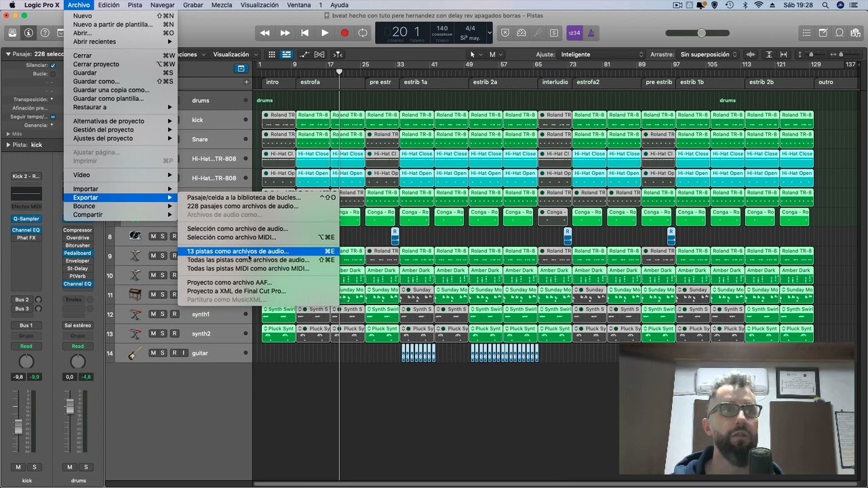Switch to track list view icon
The height and width of the screenshot is (488, 868).
tap(286, 54)
